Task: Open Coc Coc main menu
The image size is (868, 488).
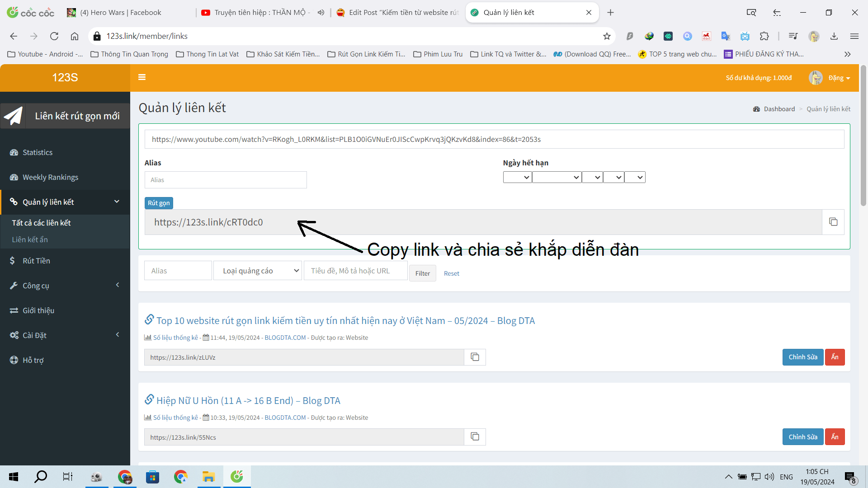Action: (x=854, y=36)
